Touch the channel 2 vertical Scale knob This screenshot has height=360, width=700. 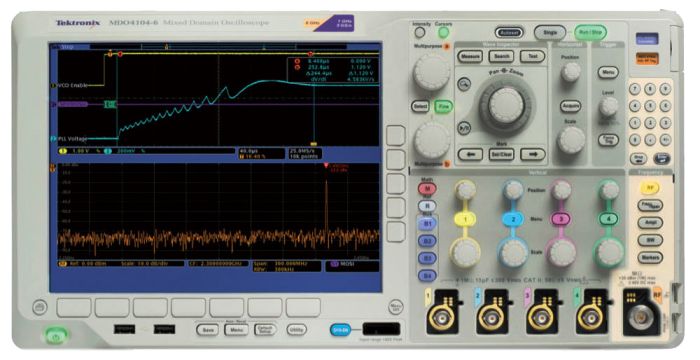513,252
